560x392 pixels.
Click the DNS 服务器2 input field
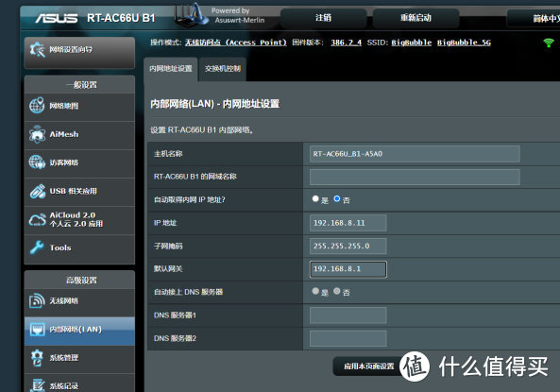point(348,338)
